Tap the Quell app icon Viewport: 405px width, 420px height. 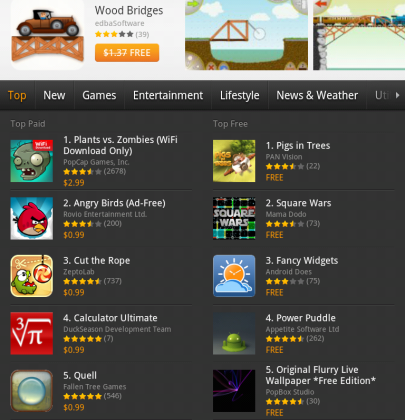coord(32,391)
